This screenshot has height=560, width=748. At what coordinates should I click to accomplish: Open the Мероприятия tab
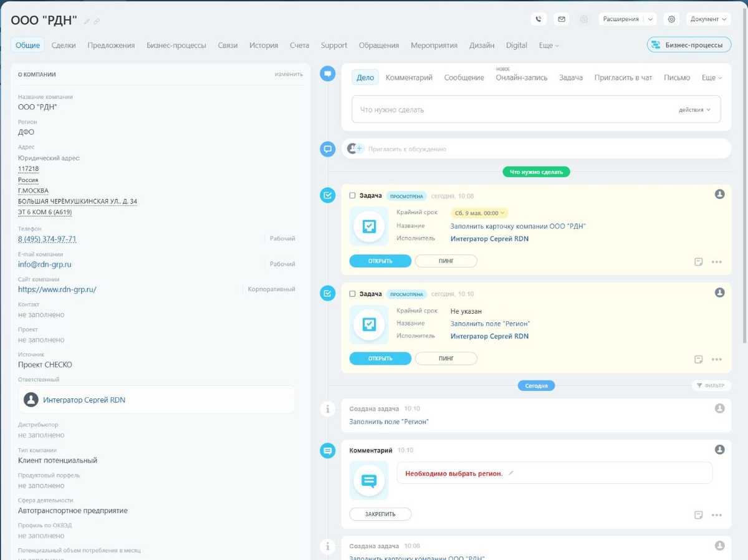434,45
